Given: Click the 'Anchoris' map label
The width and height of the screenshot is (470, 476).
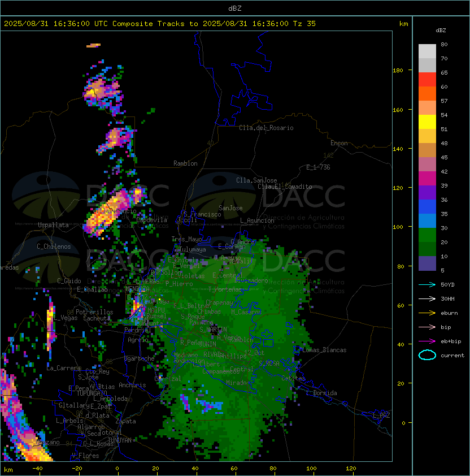Looking at the screenshot, I should coord(132,385).
